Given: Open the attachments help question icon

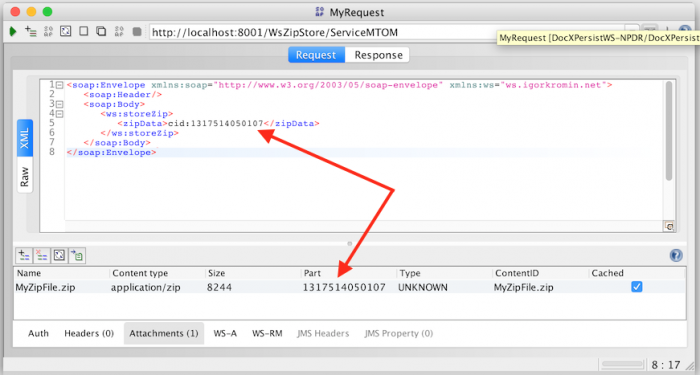Looking at the screenshot, I should click(x=676, y=255).
